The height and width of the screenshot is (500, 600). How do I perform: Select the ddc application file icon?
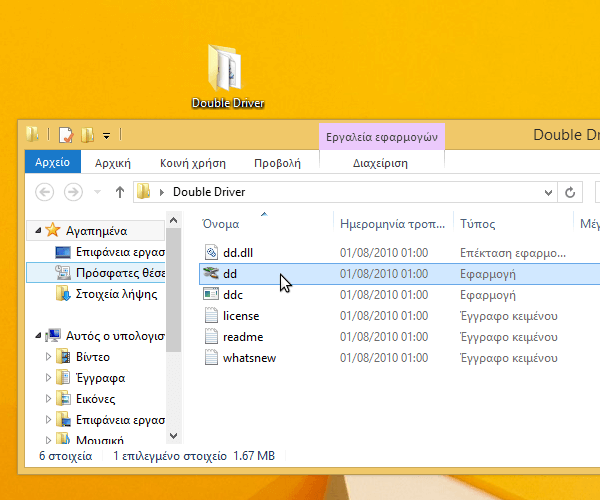pos(211,294)
